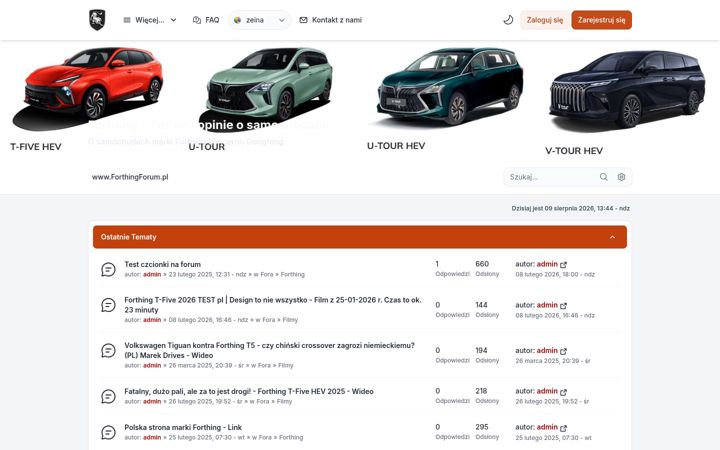Focus the Szukaj search field

(x=551, y=177)
